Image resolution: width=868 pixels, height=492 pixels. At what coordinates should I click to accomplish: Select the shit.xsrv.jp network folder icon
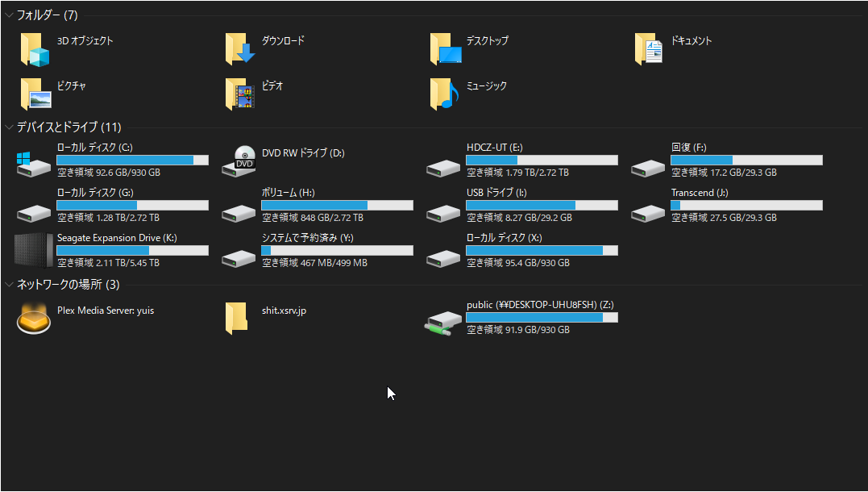coord(236,319)
